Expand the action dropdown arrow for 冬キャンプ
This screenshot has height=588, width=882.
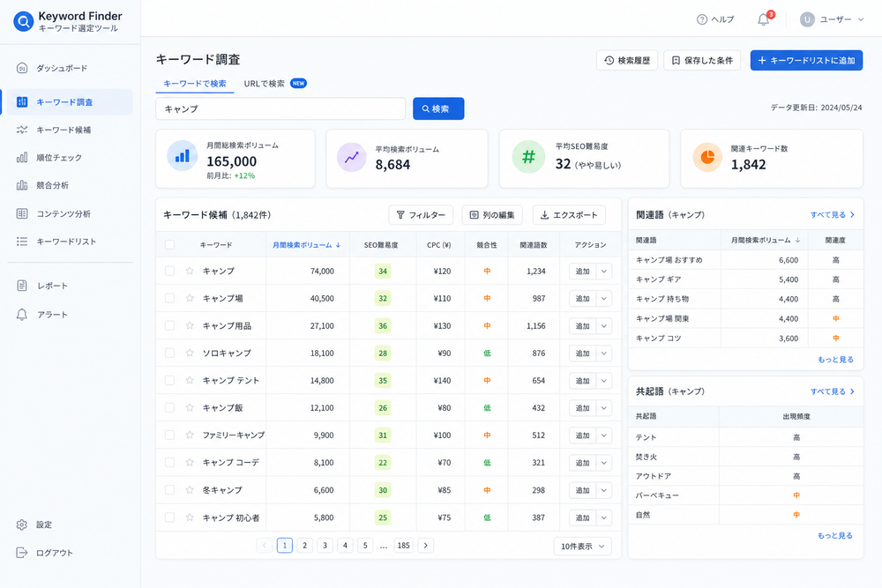point(603,490)
